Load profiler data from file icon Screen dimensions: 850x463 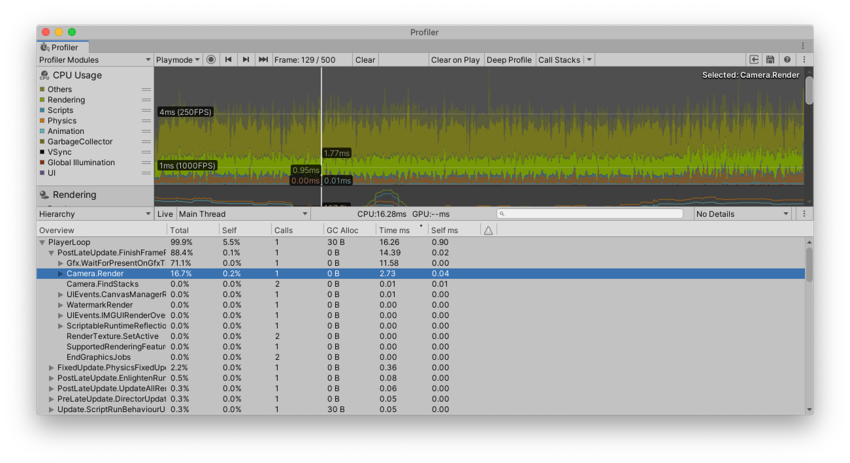tap(754, 60)
